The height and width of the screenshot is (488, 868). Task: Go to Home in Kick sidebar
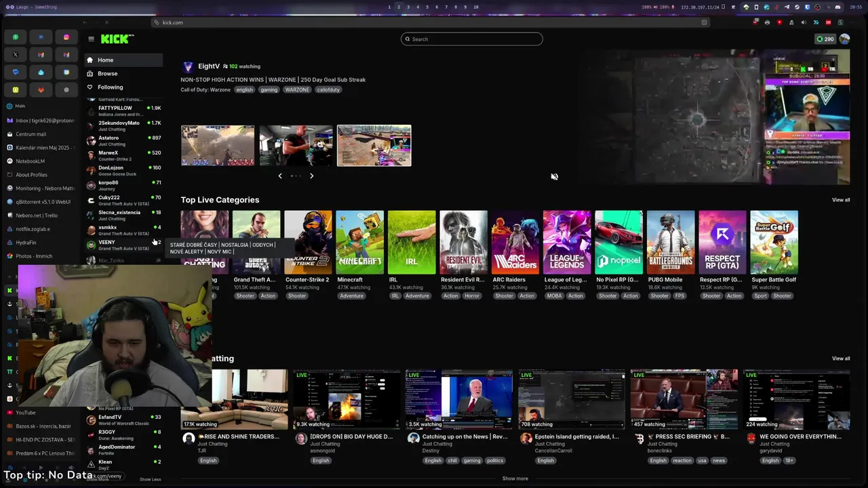(x=123, y=60)
